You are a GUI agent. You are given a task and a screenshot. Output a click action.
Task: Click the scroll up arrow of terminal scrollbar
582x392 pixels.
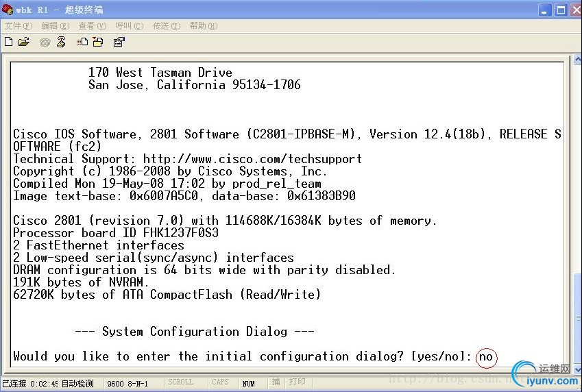[x=578, y=60]
